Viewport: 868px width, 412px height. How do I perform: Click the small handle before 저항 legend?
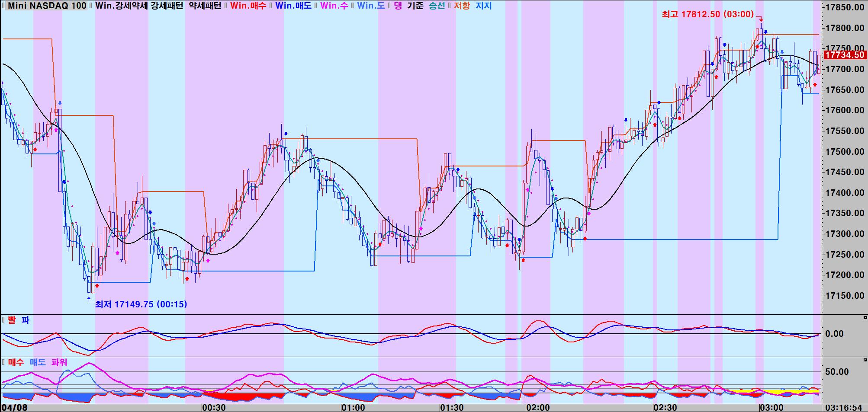pos(449,6)
